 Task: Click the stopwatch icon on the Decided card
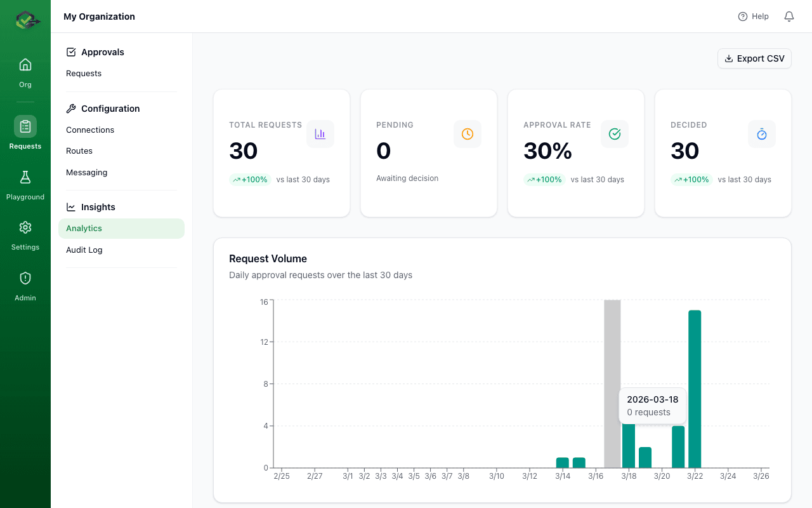point(761,133)
